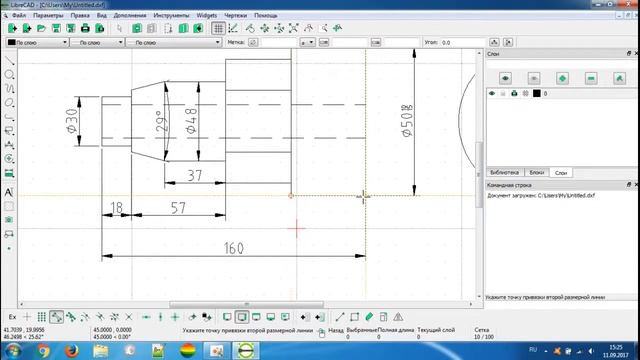The height and width of the screenshot is (360, 640).
Task: Open the Файл menu
Action: 19,16
